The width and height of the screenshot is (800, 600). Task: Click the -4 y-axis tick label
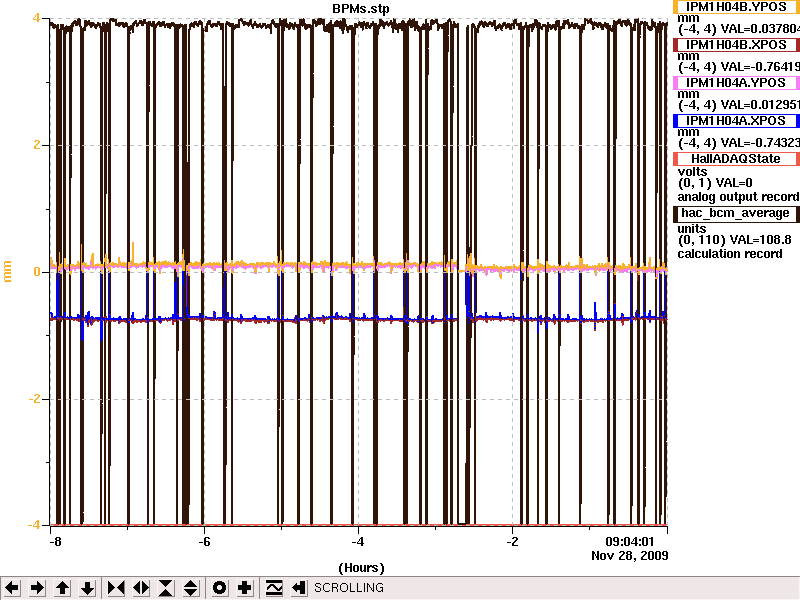tap(35, 525)
